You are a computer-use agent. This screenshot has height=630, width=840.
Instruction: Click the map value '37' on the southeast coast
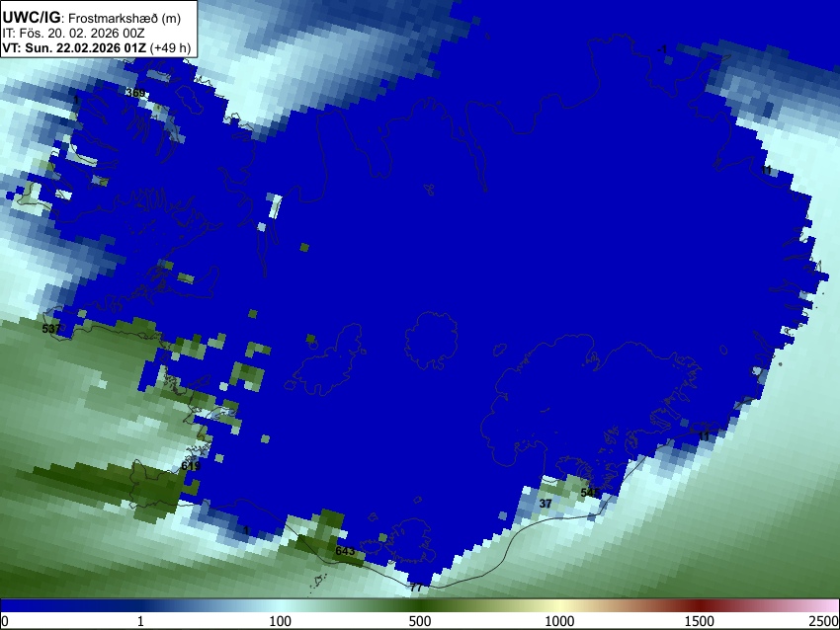[x=546, y=504]
